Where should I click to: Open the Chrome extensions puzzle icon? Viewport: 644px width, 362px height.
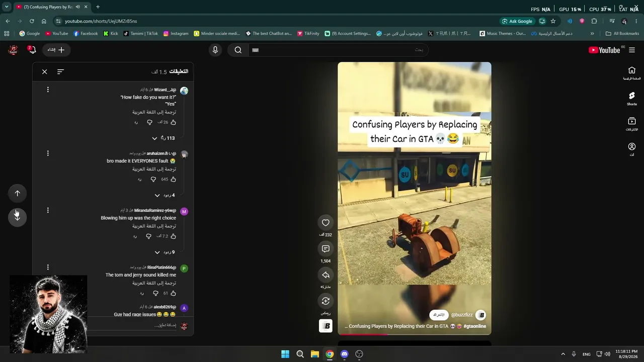tap(594, 21)
